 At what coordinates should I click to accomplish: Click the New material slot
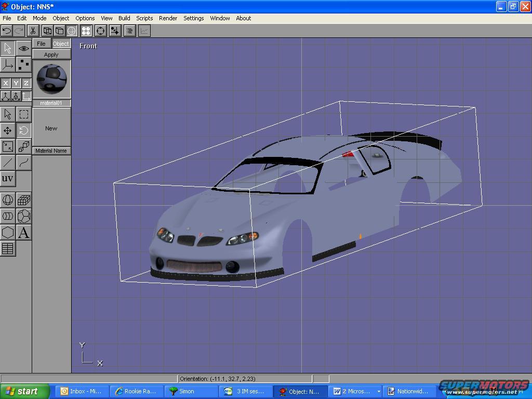[51, 128]
